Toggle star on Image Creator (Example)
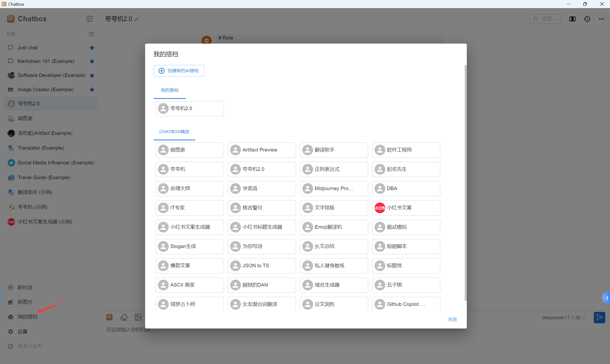 (92, 90)
